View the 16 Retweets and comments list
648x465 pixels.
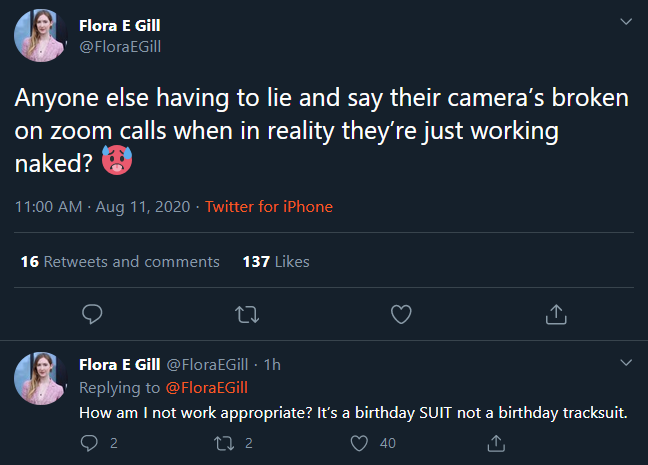pos(119,261)
